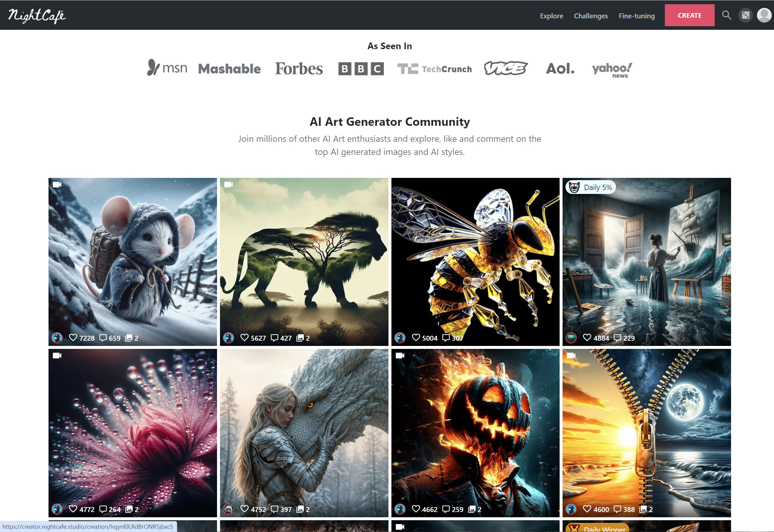Like the snowy mouse artwork heart icon

(x=73, y=338)
